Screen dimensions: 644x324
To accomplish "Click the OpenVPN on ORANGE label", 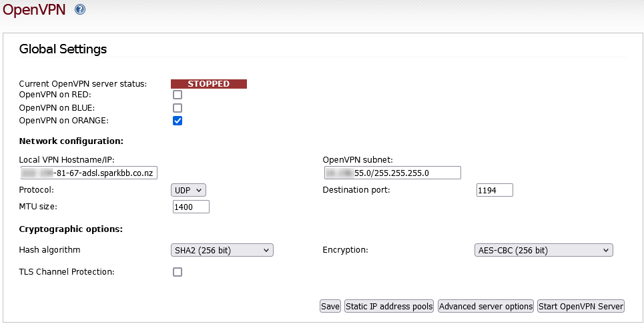I will (63, 121).
